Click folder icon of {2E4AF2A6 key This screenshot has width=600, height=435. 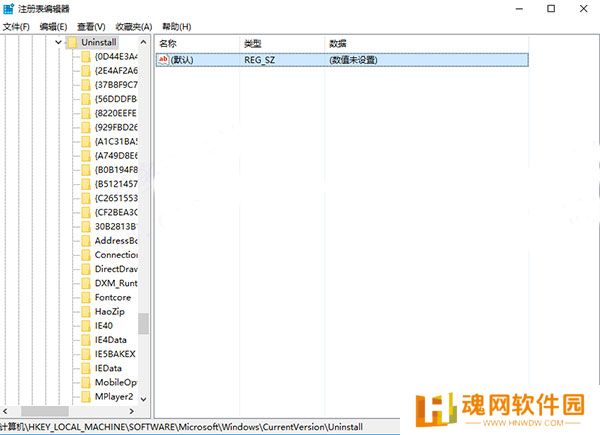click(86, 71)
